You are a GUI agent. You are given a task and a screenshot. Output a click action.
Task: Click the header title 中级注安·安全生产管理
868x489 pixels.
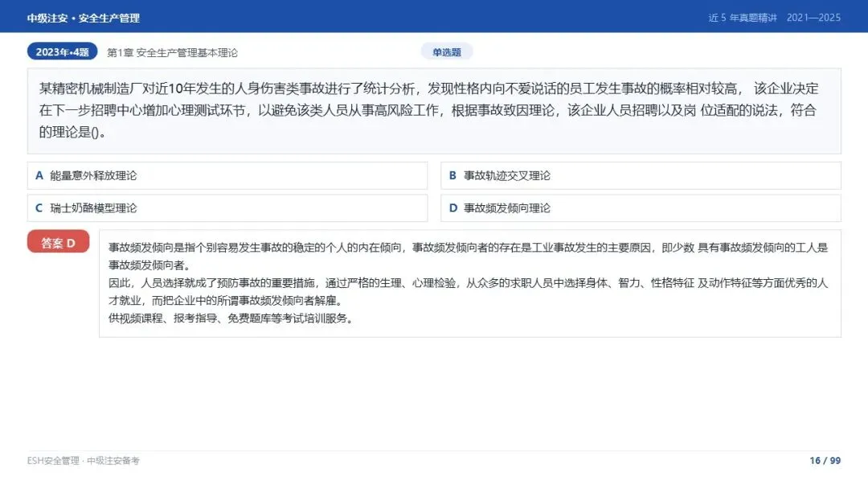(x=83, y=18)
